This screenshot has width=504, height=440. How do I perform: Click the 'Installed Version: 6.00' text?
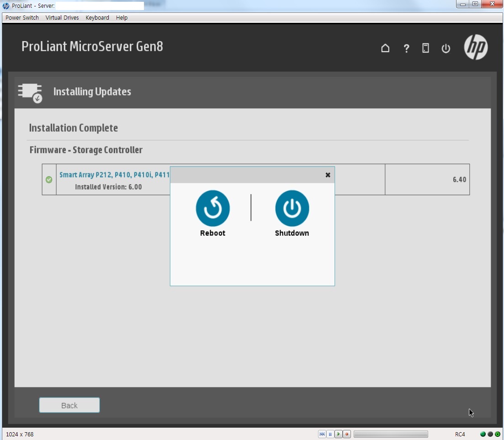coord(108,187)
